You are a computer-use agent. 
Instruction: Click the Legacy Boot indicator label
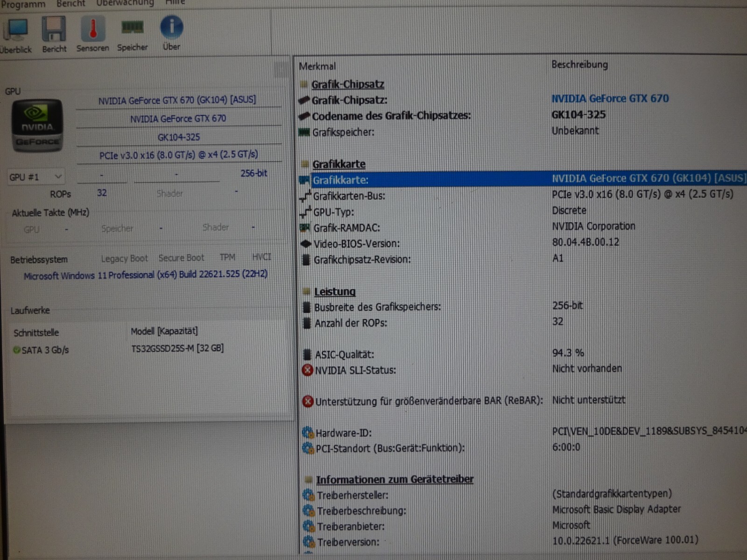click(x=124, y=259)
